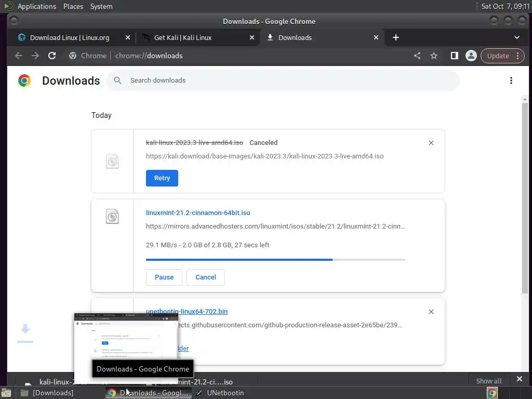Open Chrome three-dot menu beside Update
This screenshot has height=399, width=532.
518,56
